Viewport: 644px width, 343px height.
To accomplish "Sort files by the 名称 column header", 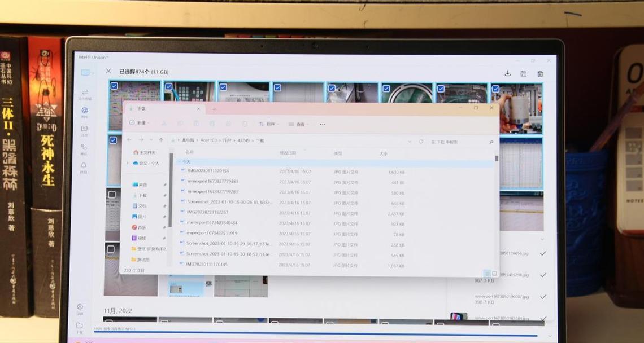I will tap(189, 152).
